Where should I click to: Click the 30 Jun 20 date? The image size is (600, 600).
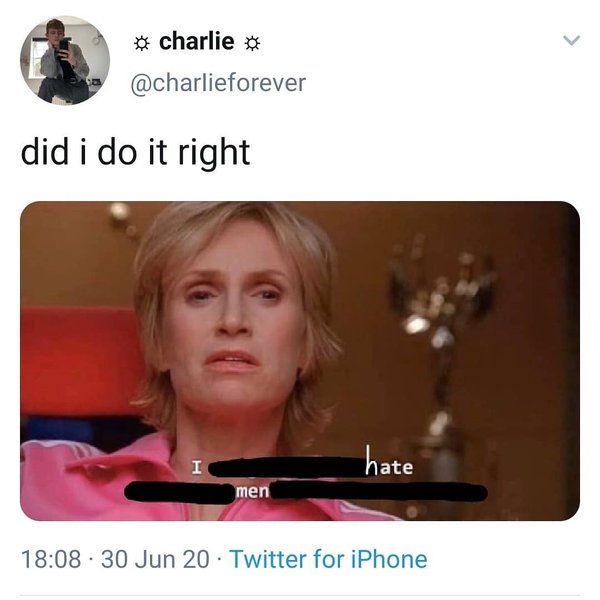coord(155,559)
